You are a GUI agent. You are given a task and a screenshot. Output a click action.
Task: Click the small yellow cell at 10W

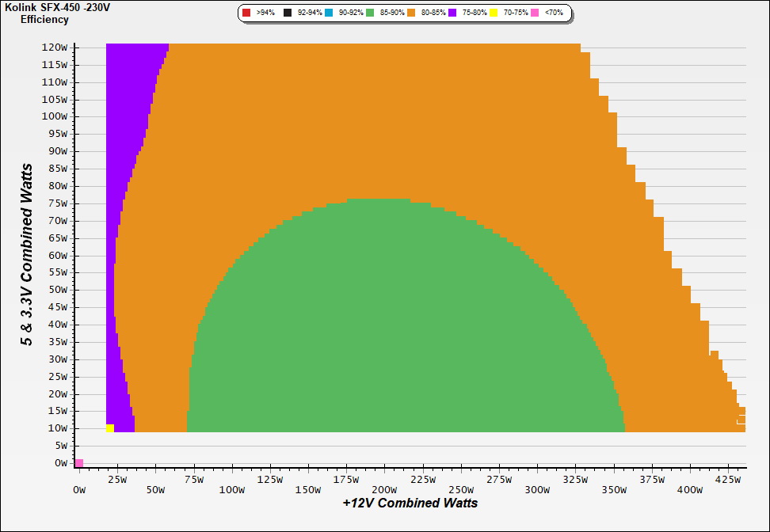tap(110, 428)
